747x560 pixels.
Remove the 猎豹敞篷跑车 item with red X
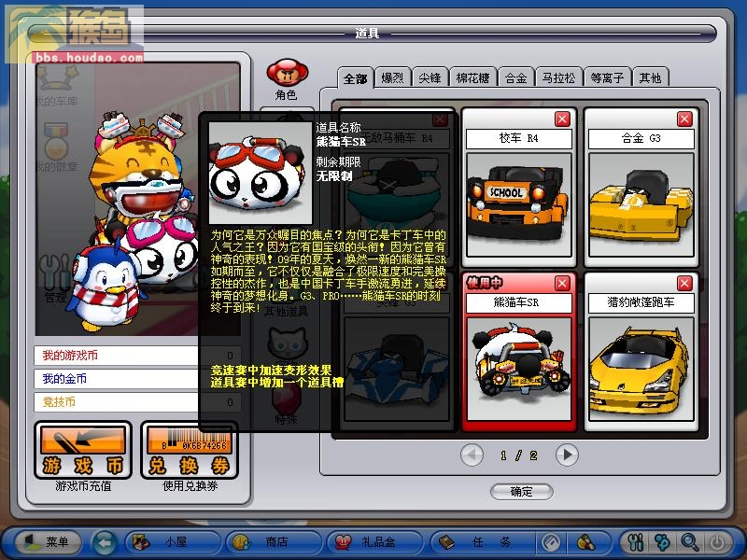(x=684, y=284)
